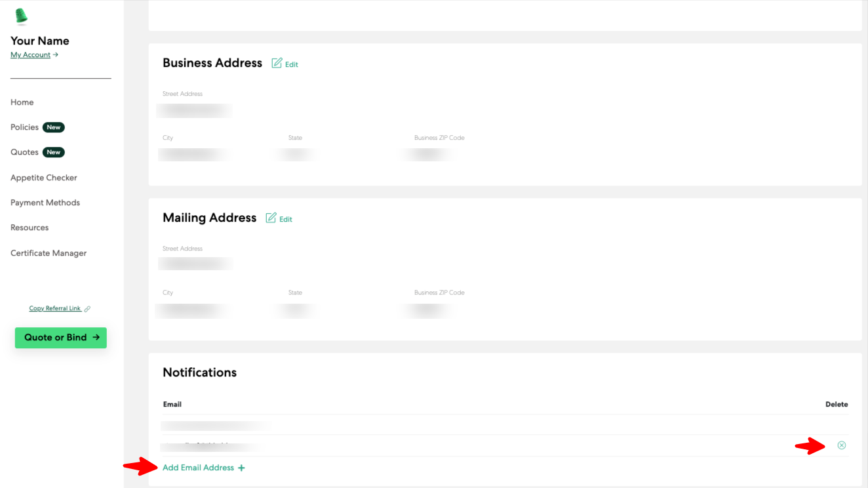868x488 pixels.
Task: Click the New badge next to Policies
Action: coord(54,127)
